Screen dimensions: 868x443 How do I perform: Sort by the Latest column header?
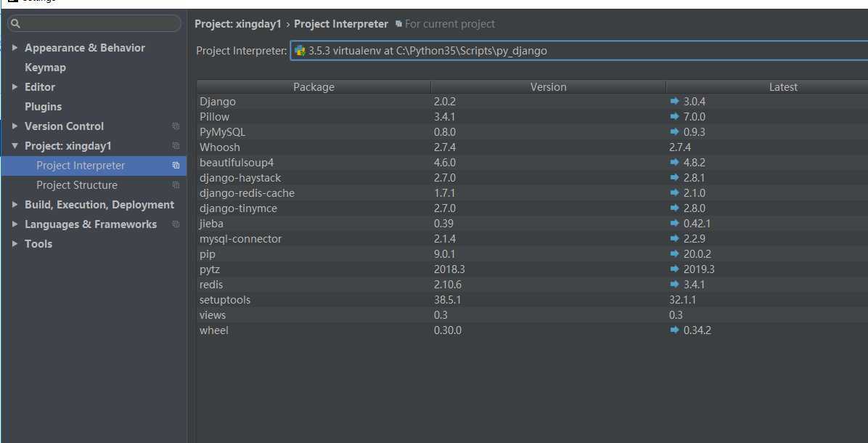click(767, 87)
